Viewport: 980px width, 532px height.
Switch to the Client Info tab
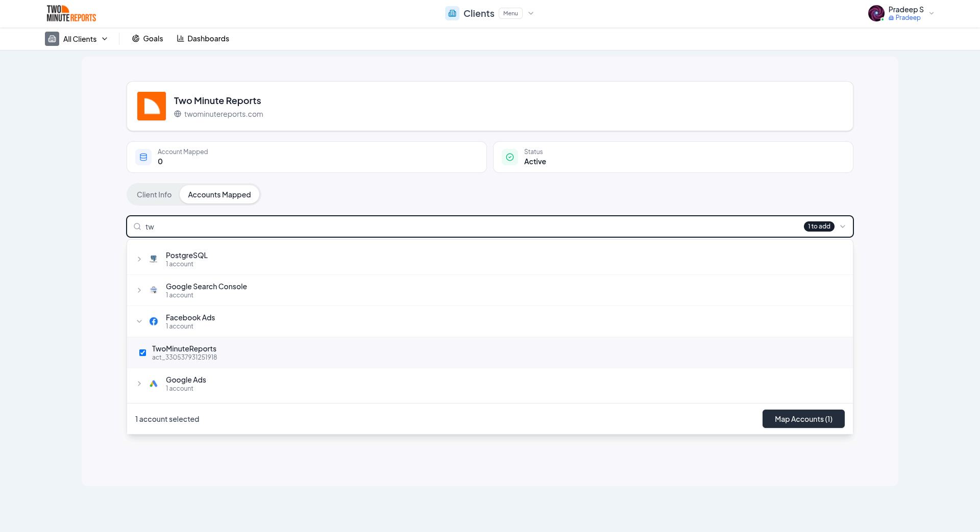pos(154,194)
